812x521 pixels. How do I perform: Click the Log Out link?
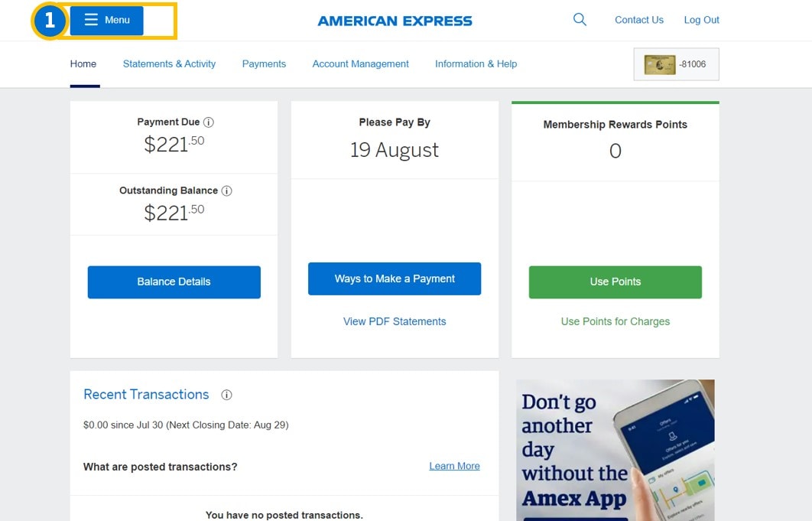[701, 20]
